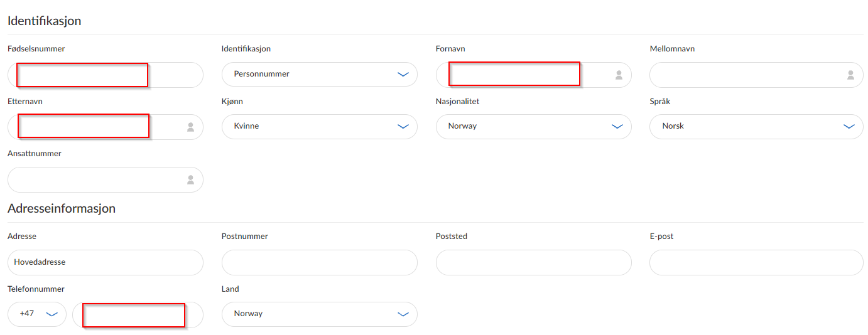Open the Språk dropdown showing Norsk
868x335 pixels.
coord(756,127)
